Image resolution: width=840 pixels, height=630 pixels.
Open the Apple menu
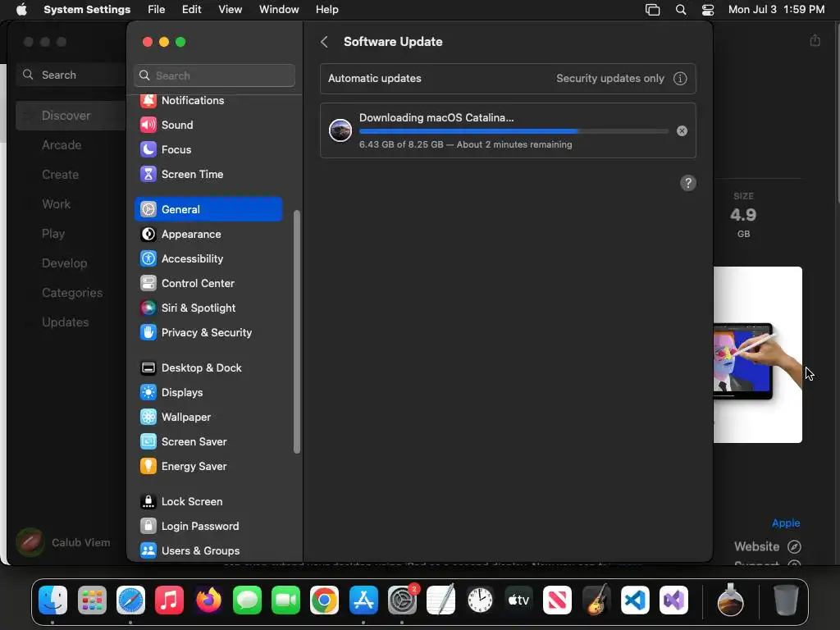click(21, 10)
